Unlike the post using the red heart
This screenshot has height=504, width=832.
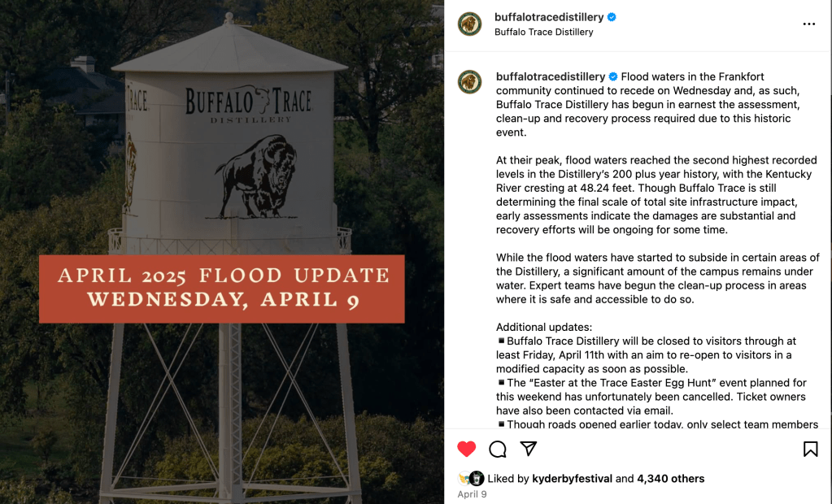point(466,449)
